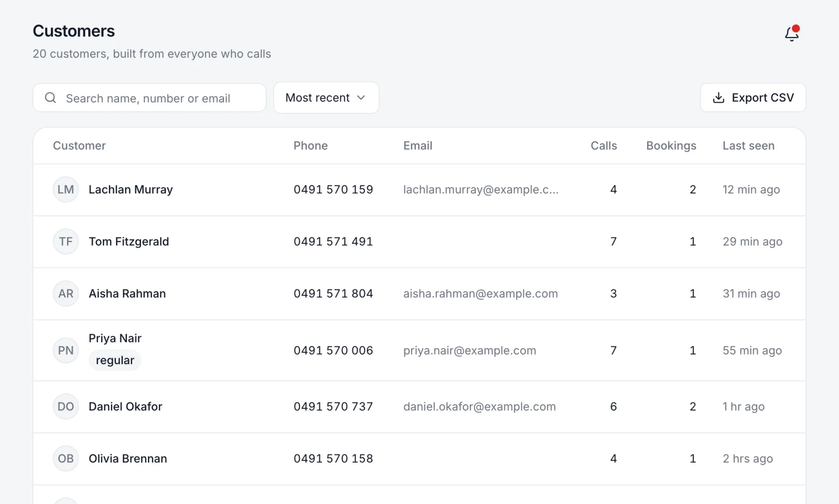Viewport: 839px width, 504px height.
Task: Click the Phone column header
Action: tap(310, 146)
